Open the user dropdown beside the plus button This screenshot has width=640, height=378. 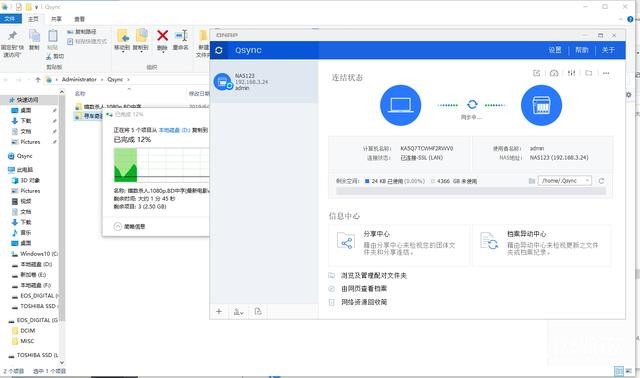[x=238, y=312]
